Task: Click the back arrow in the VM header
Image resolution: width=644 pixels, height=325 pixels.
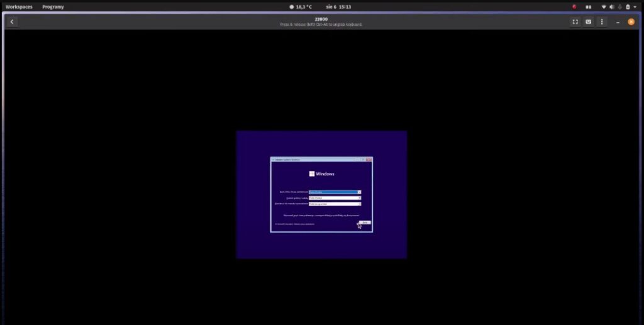Action: pos(12,22)
